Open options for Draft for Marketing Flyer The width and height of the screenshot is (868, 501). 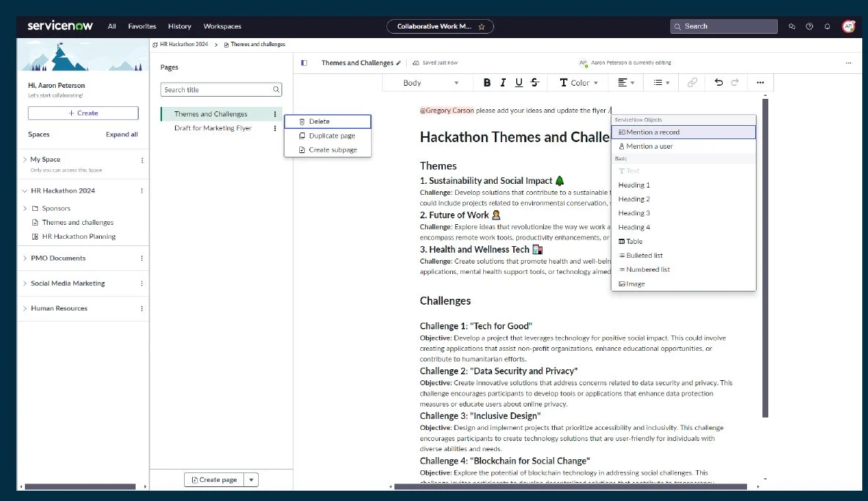[275, 128]
